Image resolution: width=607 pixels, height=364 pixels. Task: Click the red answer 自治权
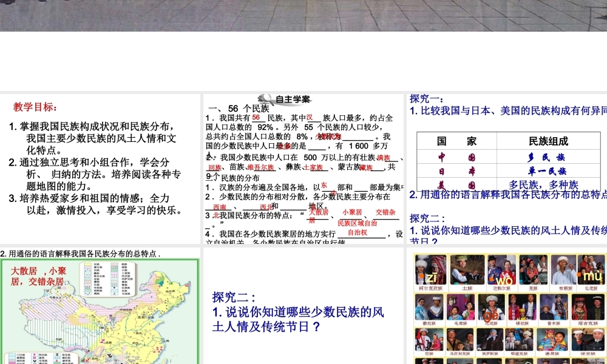click(358, 232)
